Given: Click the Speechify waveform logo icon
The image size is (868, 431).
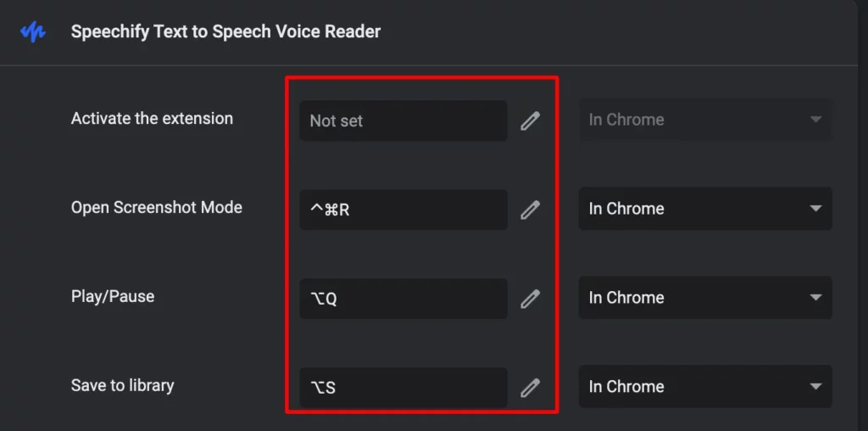Looking at the screenshot, I should (x=33, y=32).
